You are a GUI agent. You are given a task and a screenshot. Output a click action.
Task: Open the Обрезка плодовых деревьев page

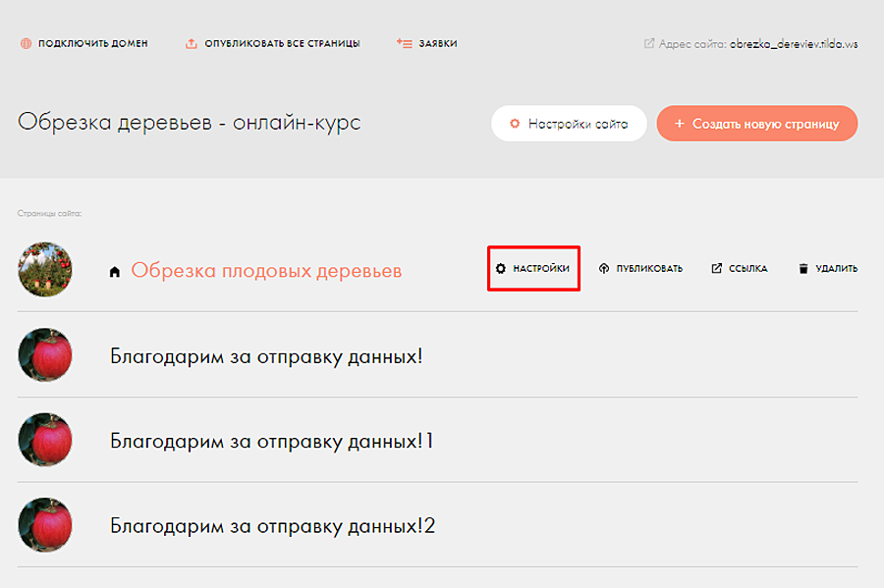coord(266,271)
